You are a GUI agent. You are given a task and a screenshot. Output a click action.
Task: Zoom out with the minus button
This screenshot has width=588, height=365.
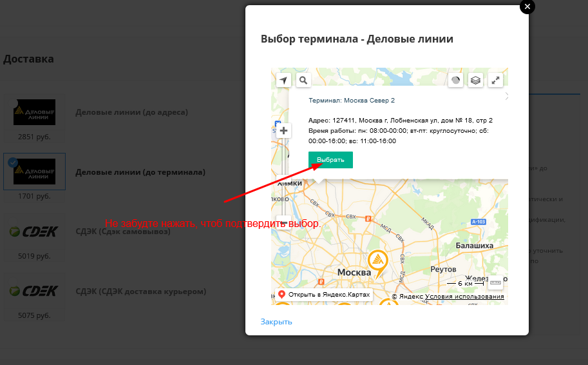pyautogui.click(x=283, y=222)
